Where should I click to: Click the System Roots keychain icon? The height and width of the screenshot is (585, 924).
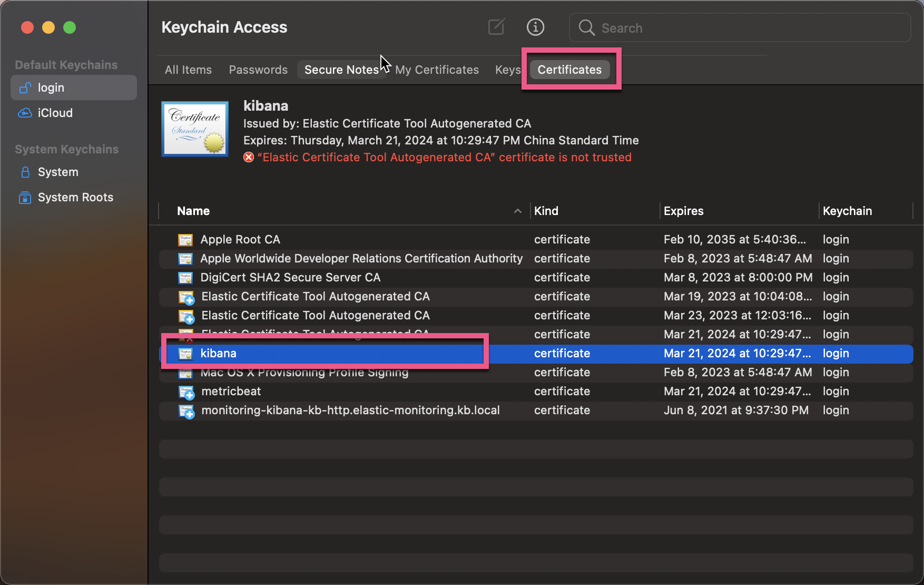[25, 198]
